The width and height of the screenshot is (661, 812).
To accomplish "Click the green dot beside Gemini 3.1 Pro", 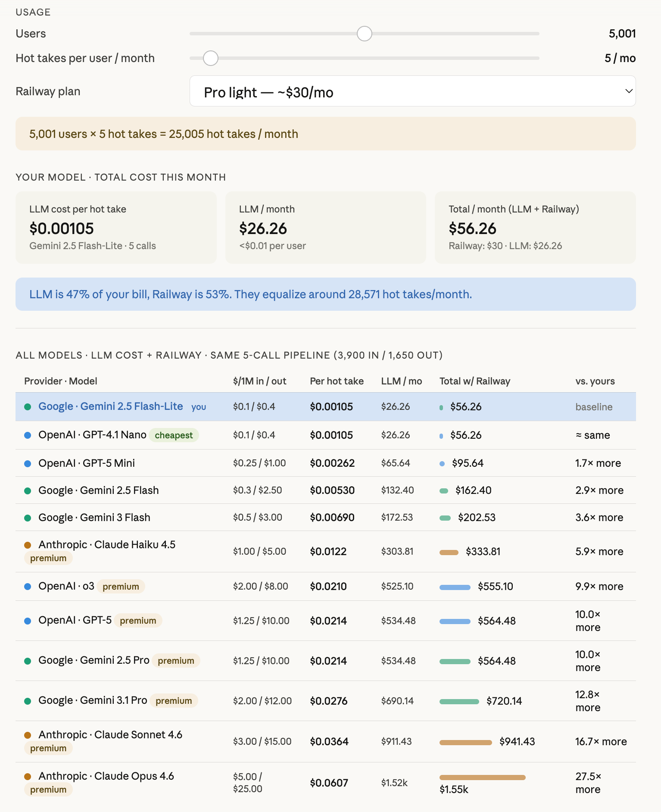I will coord(28,701).
